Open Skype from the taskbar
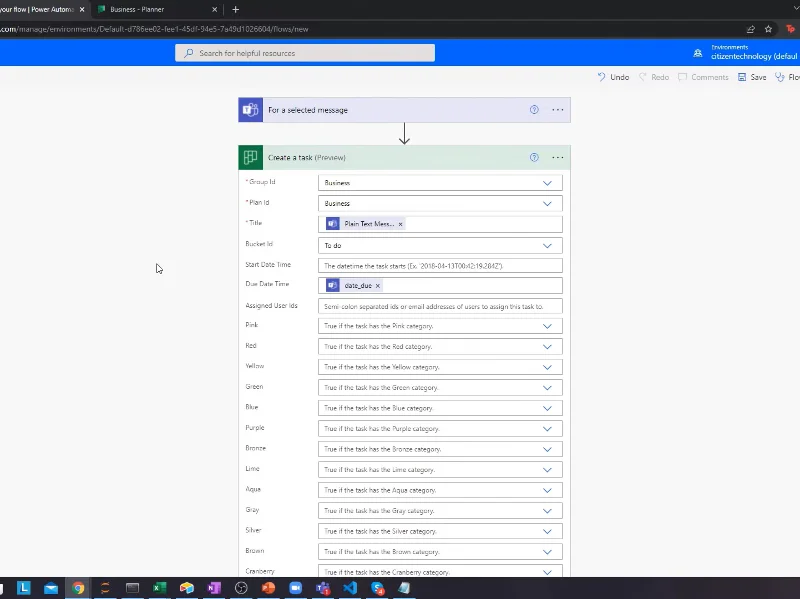Image resolution: width=800 pixels, height=599 pixels. point(377,588)
